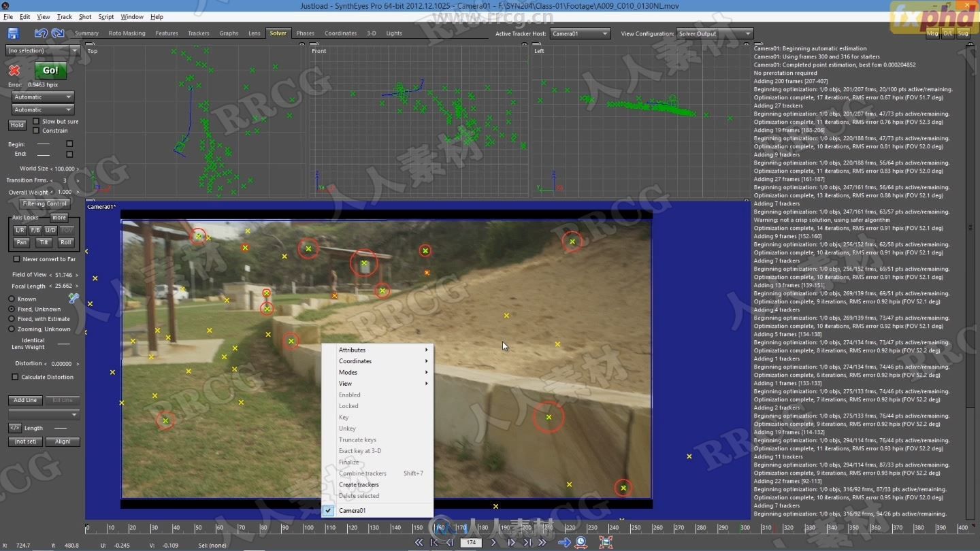Open the second Automatic dropdown

coord(43,110)
